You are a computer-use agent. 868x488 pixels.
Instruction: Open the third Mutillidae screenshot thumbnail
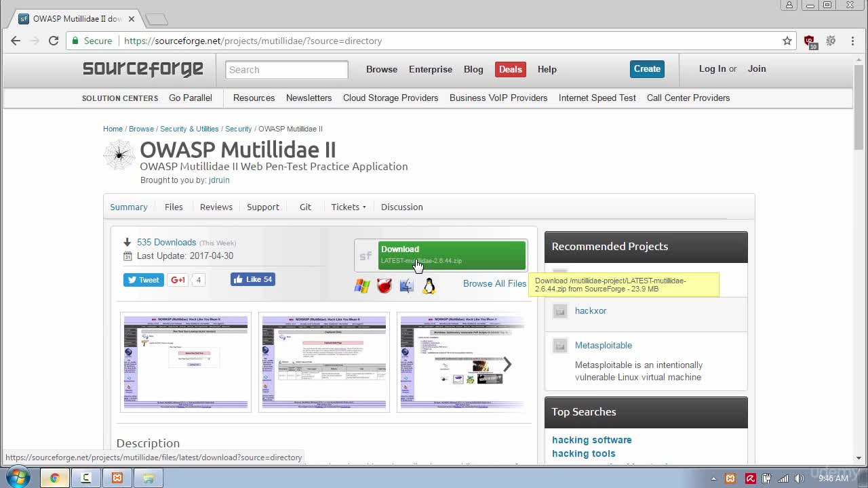click(x=461, y=362)
